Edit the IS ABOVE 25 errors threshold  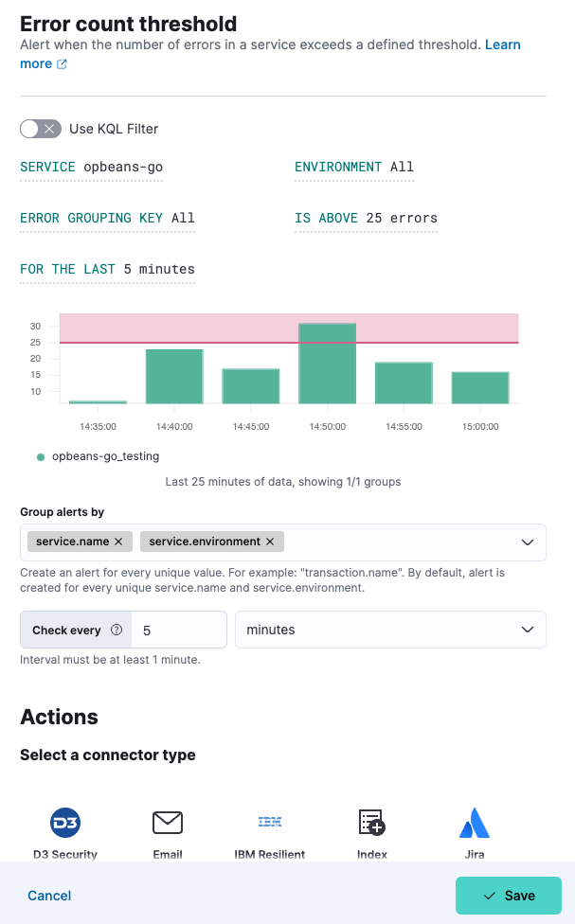pos(366,218)
